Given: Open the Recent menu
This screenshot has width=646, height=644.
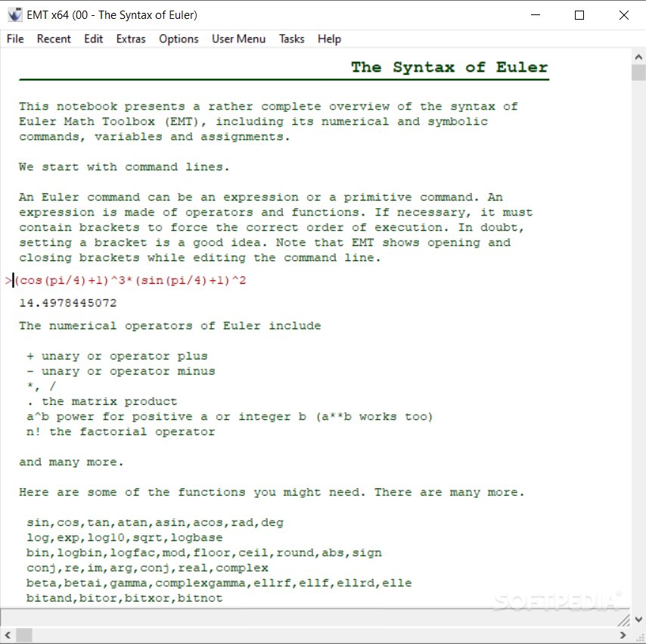Looking at the screenshot, I should click(x=54, y=39).
